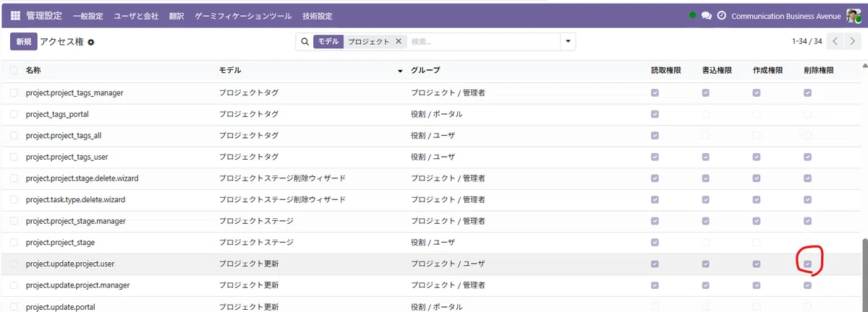Toggle 削除権限 checkbox for project.update.project.manager
This screenshot has height=312, width=868.
(807, 285)
